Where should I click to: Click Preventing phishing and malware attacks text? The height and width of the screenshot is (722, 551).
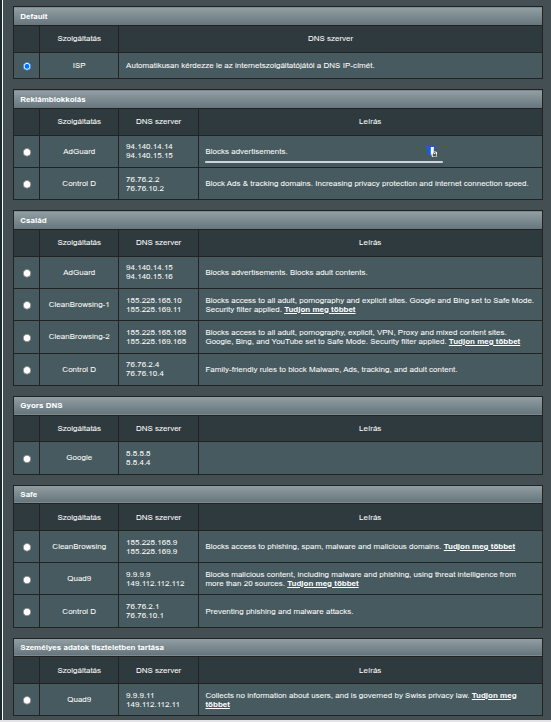pyautogui.click(x=279, y=611)
